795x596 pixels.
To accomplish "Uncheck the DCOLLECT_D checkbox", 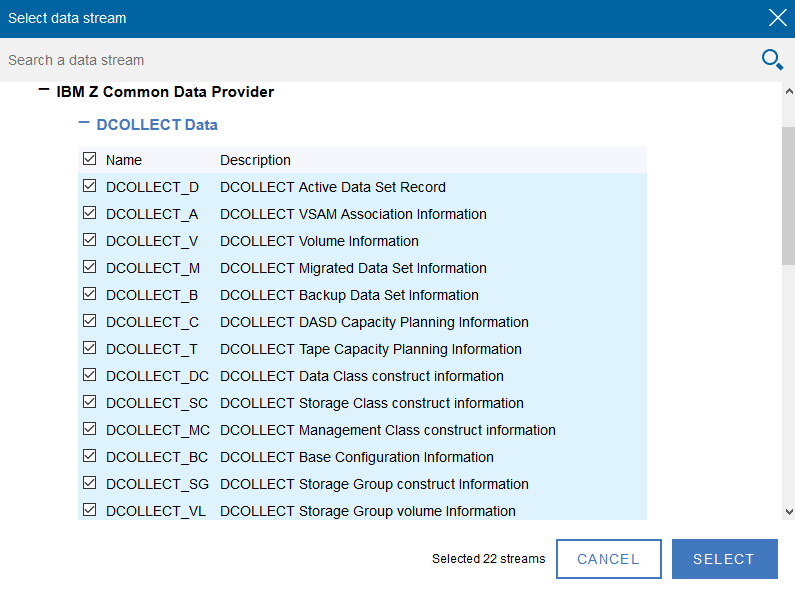I will point(89,186).
